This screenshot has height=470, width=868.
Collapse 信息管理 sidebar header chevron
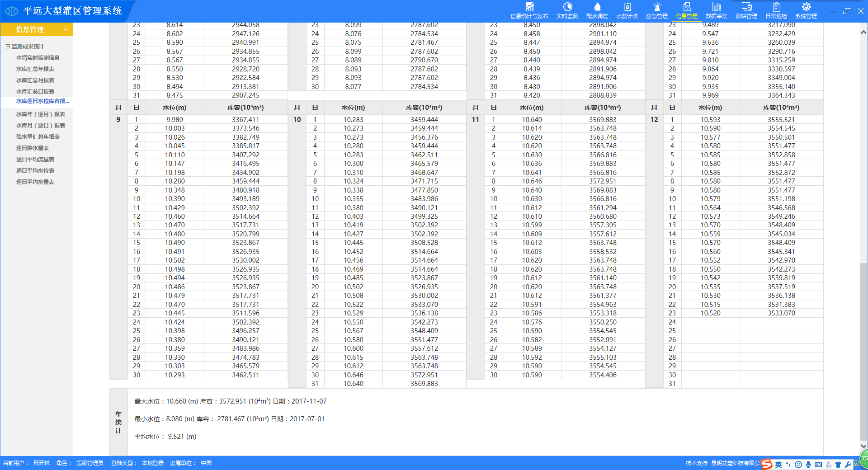click(x=66, y=29)
